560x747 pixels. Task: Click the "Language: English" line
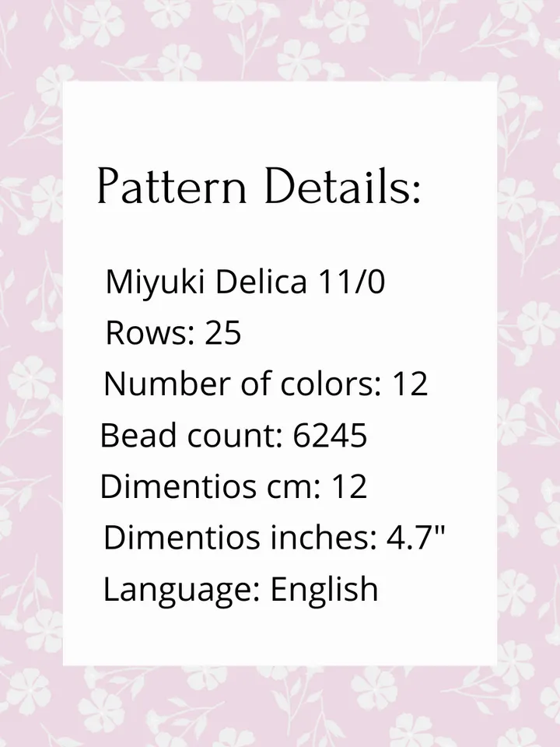(240, 590)
